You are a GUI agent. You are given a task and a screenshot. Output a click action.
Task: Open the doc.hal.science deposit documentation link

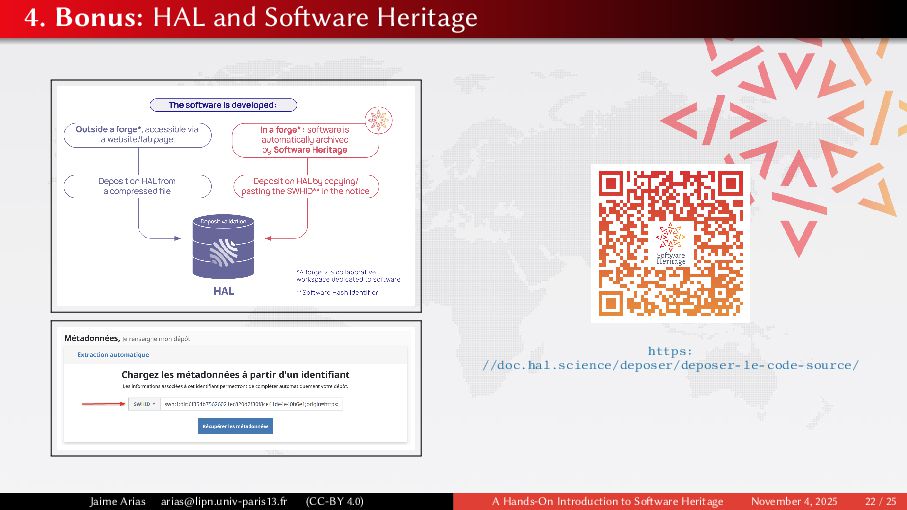coord(670,358)
